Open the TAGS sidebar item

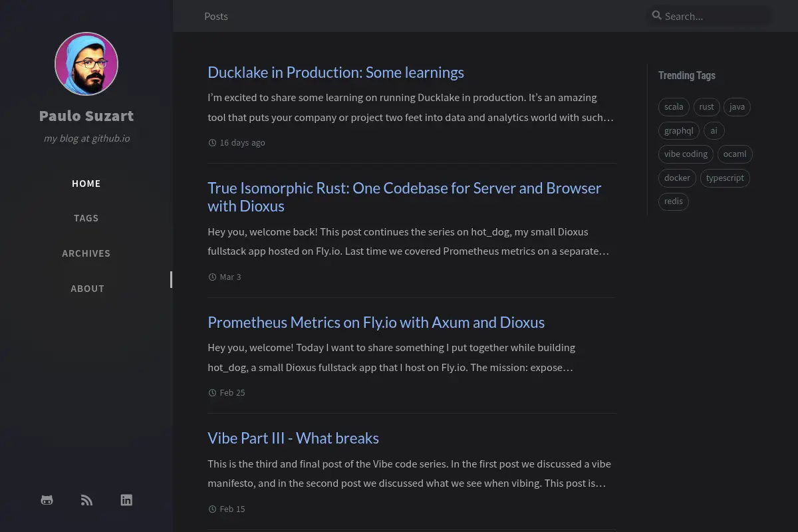click(x=86, y=218)
